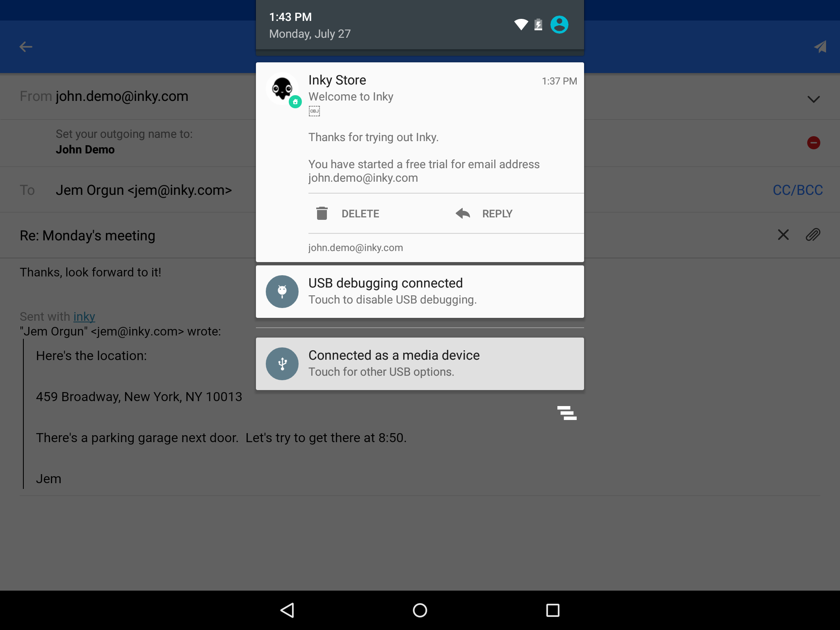840x630 pixels.
Task: Clear subject with the X icon
Action: (783, 235)
